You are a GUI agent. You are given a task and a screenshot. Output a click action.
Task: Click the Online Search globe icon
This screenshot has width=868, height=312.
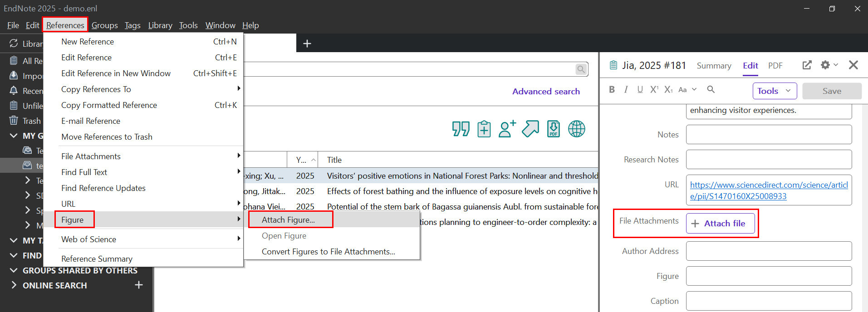[577, 129]
